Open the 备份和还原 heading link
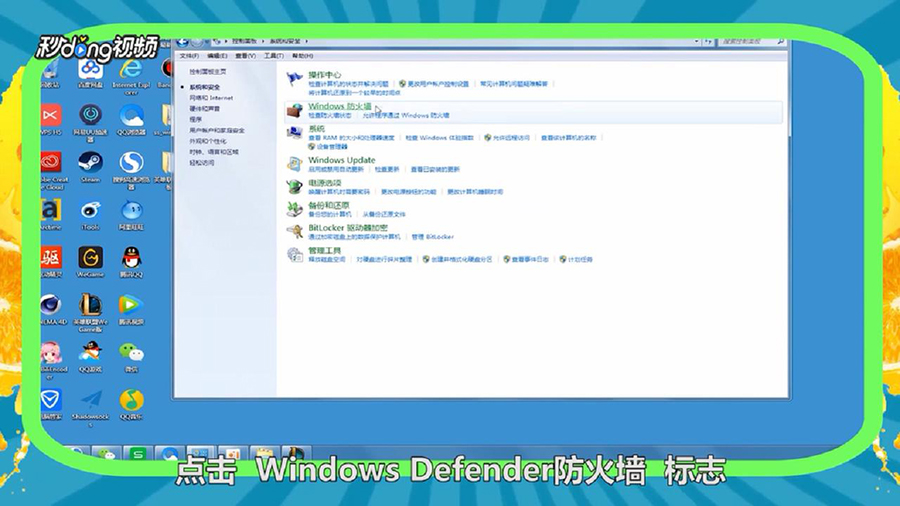 [328, 205]
